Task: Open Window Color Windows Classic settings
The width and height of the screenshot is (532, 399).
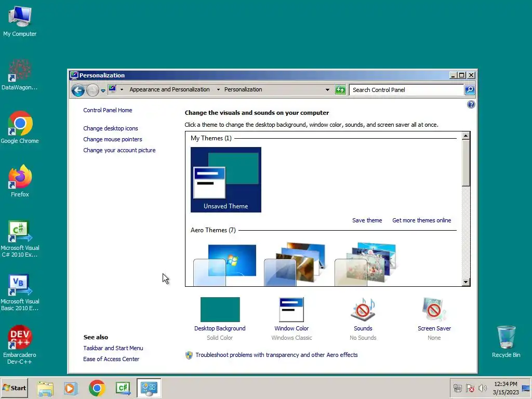Action: (291, 309)
